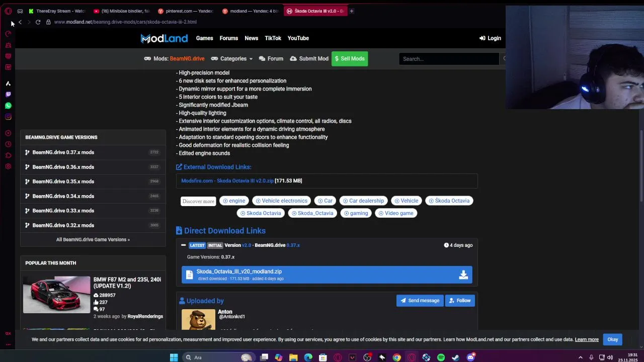
Task: Switch to the YouTube Minibüse bindiler tab
Action: click(121, 11)
